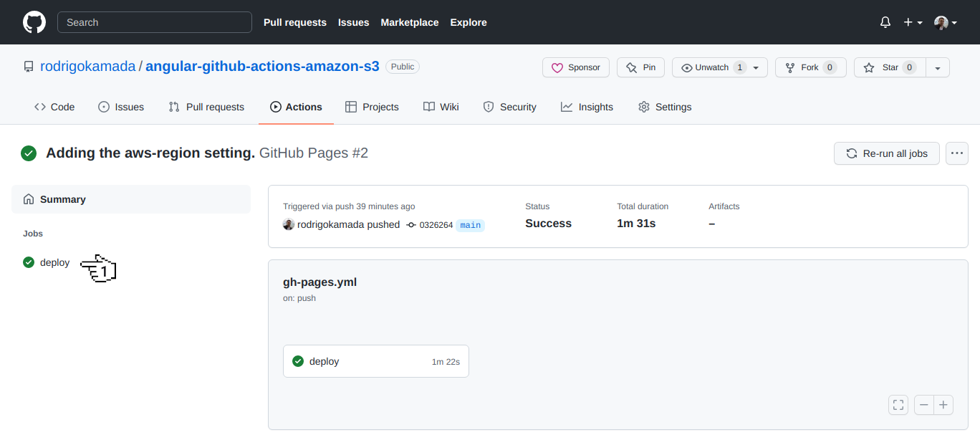Expand the Star dropdown arrow
The height and width of the screenshot is (445, 980).
(937, 67)
